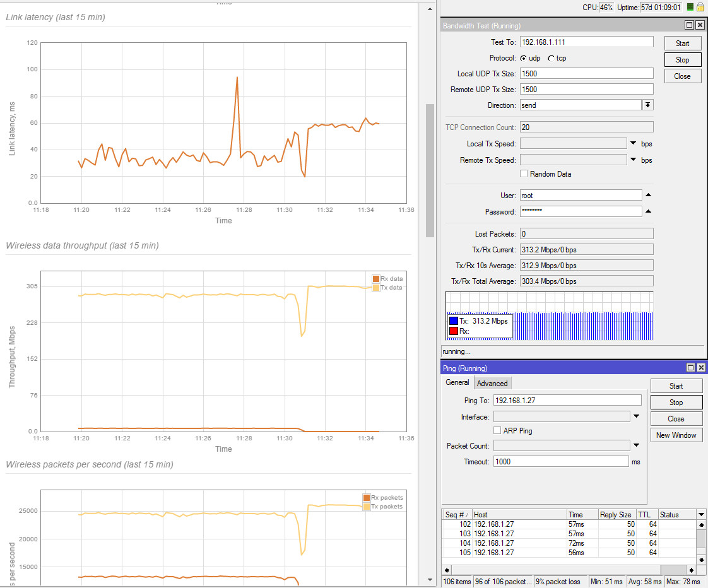
Task: Focus the Password field
Action: coord(581,211)
